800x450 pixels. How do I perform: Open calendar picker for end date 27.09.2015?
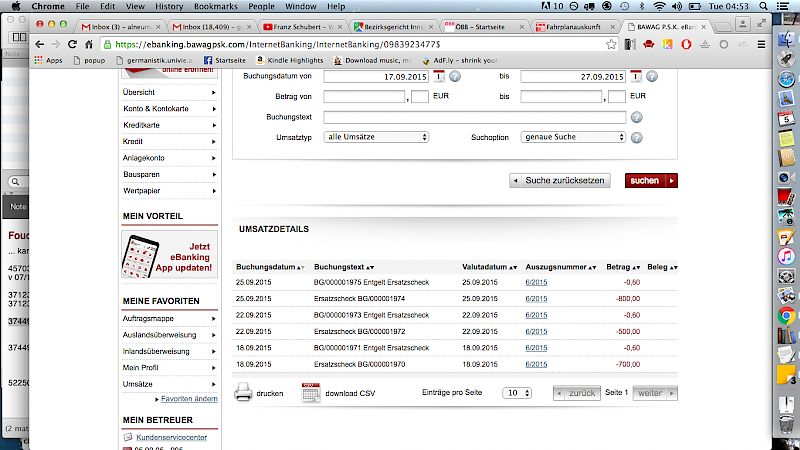click(x=635, y=77)
